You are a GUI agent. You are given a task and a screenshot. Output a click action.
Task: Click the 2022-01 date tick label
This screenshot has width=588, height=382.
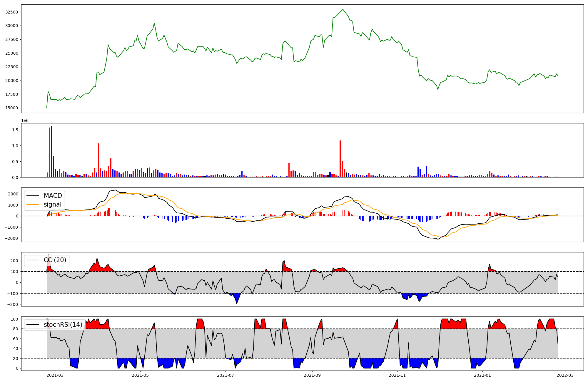pos(482,375)
